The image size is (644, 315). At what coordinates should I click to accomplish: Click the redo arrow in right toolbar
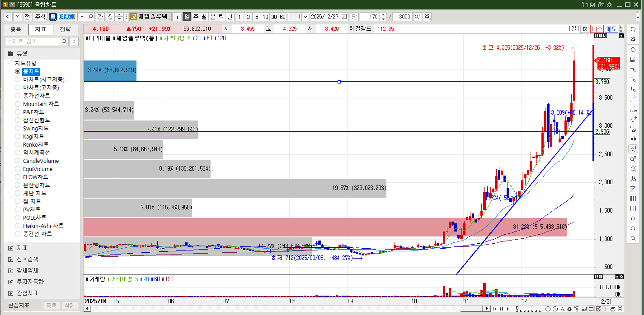click(633, 228)
